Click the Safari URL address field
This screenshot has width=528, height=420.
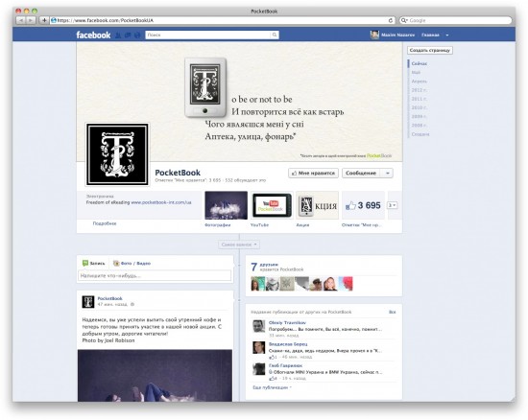pos(222,20)
